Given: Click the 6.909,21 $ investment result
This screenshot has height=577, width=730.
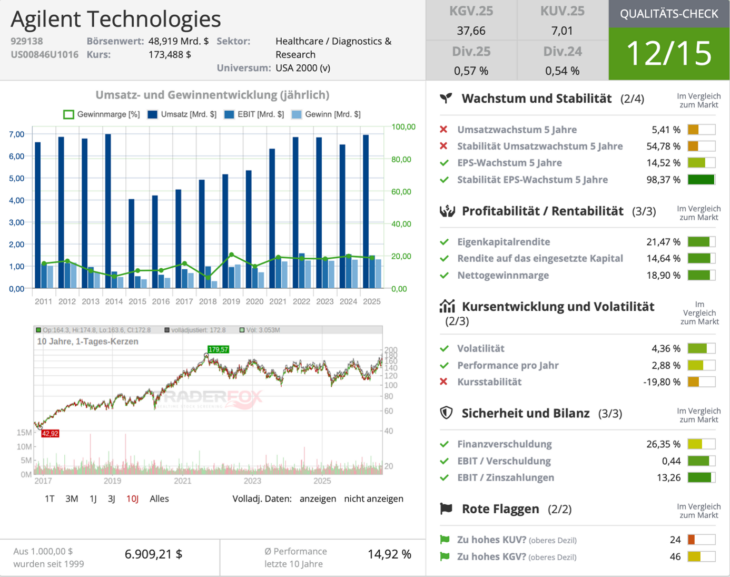Looking at the screenshot, I should pos(154,554).
